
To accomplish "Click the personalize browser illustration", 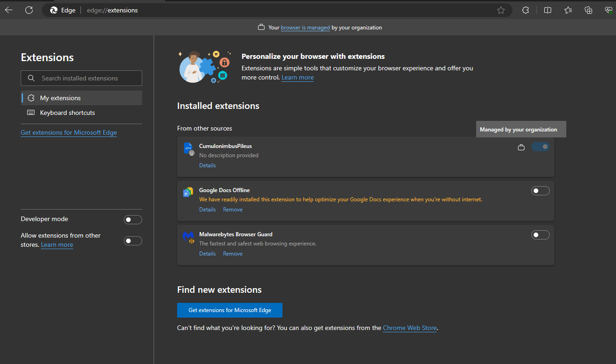I will click(x=205, y=67).
